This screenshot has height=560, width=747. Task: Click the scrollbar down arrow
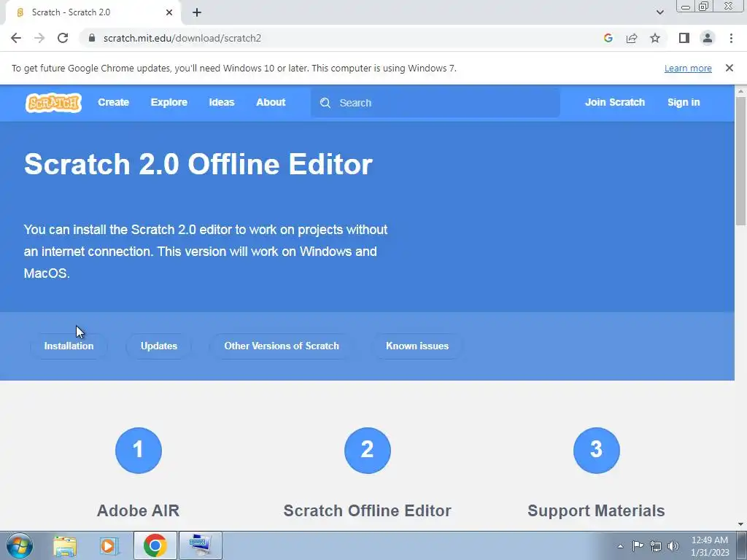[x=741, y=524]
